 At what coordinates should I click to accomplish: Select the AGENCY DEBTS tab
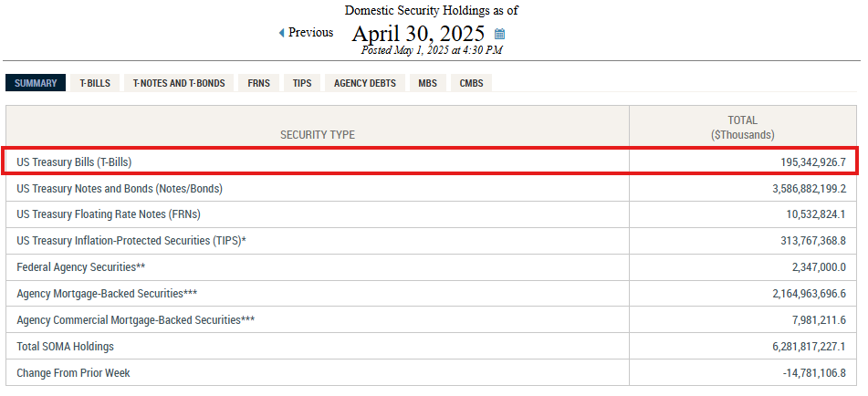(x=365, y=83)
